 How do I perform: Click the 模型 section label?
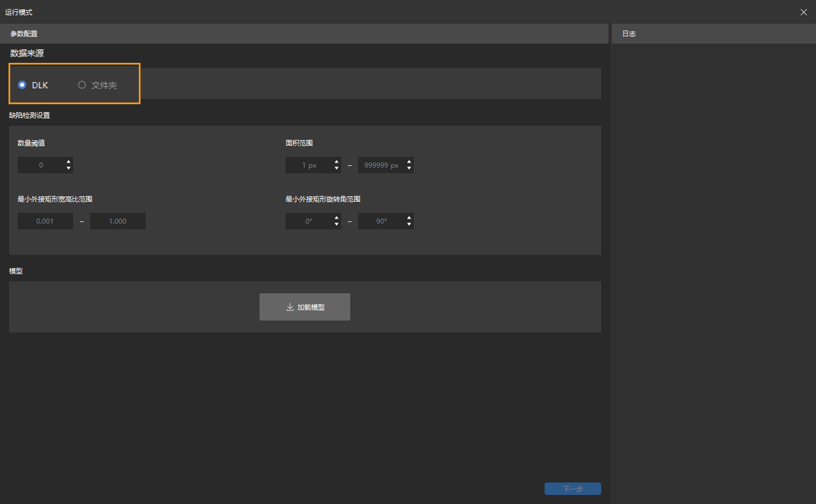[16, 271]
